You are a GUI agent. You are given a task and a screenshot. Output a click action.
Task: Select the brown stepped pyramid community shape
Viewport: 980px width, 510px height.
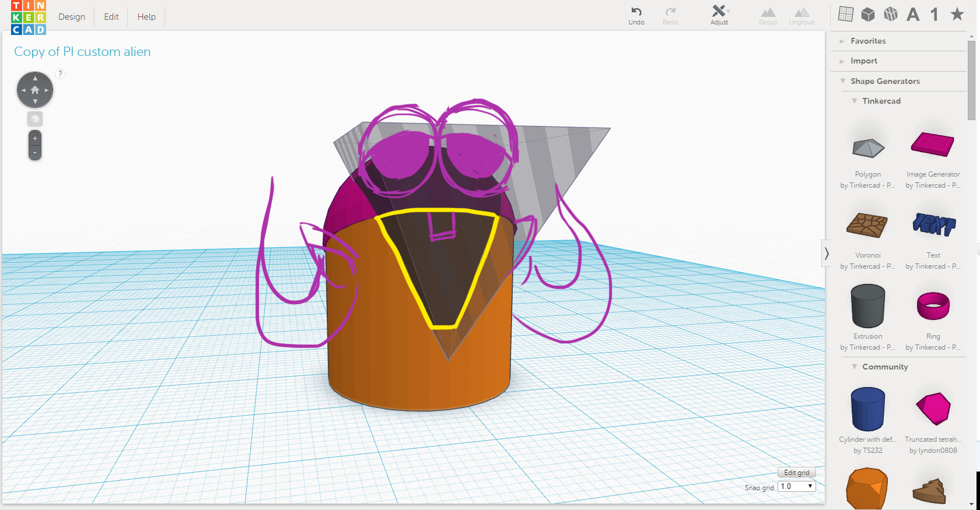(930, 491)
